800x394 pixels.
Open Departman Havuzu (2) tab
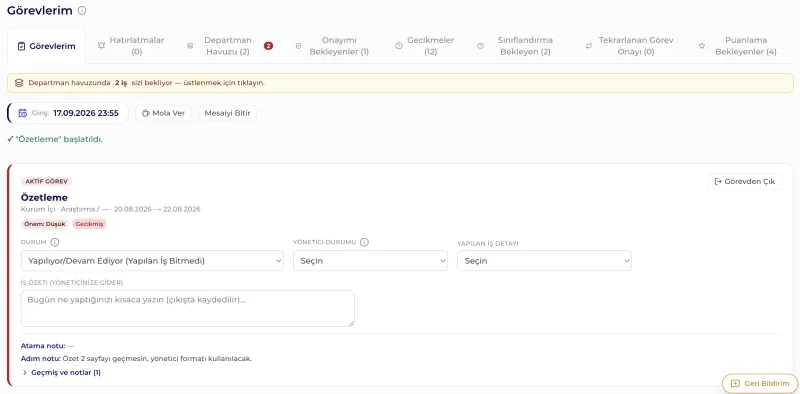point(230,46)
